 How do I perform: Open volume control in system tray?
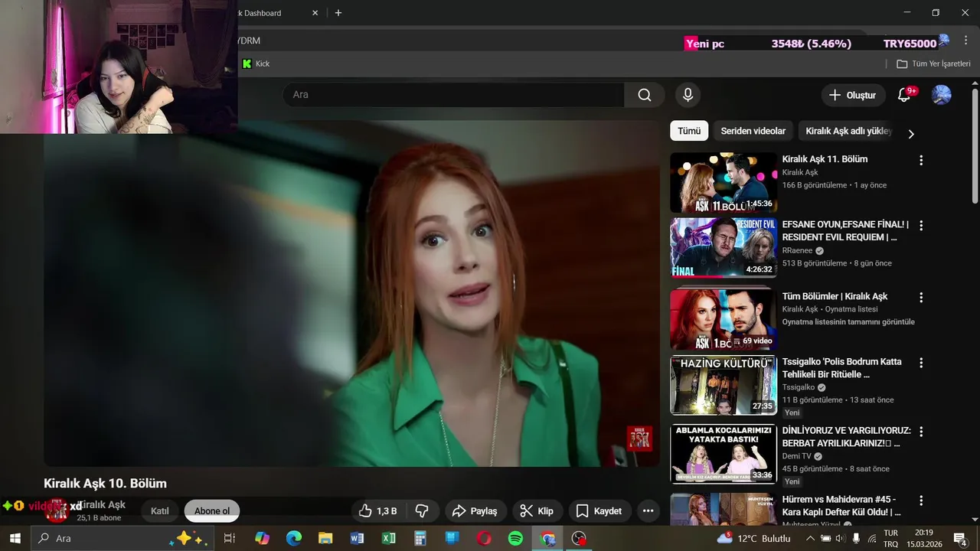tap(841, 538)
